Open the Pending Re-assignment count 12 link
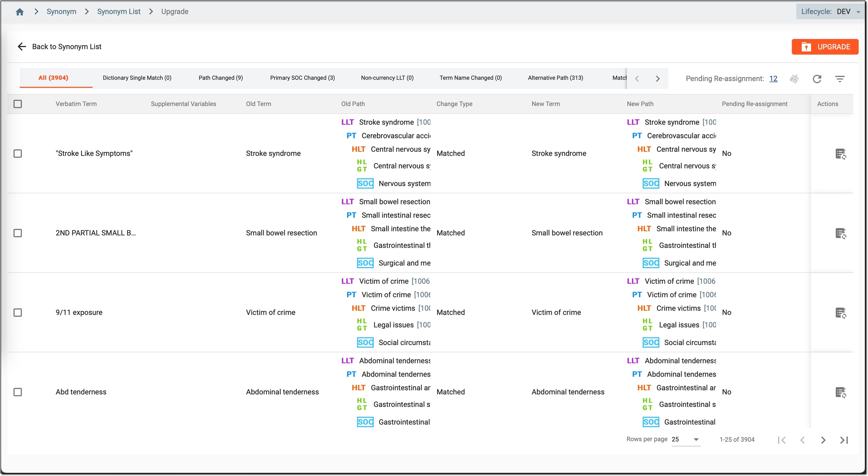Image resolution: width=868 pixels, height=476 pixels. [773, 79]
